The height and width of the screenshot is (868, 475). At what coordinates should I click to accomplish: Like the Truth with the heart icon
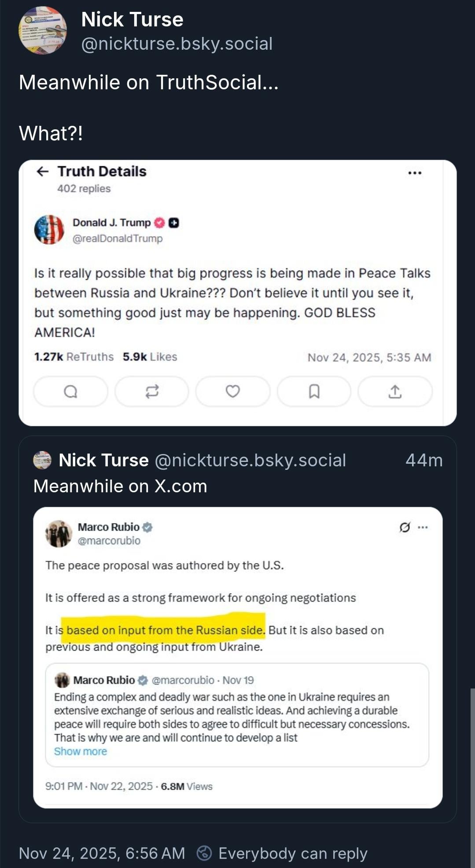(233, 391)
